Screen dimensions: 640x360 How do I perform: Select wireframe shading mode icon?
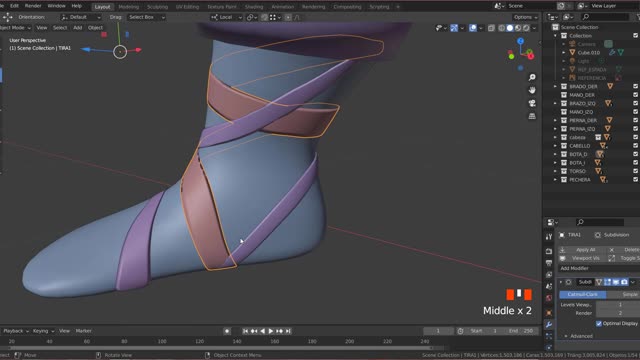tap(502, 28)
